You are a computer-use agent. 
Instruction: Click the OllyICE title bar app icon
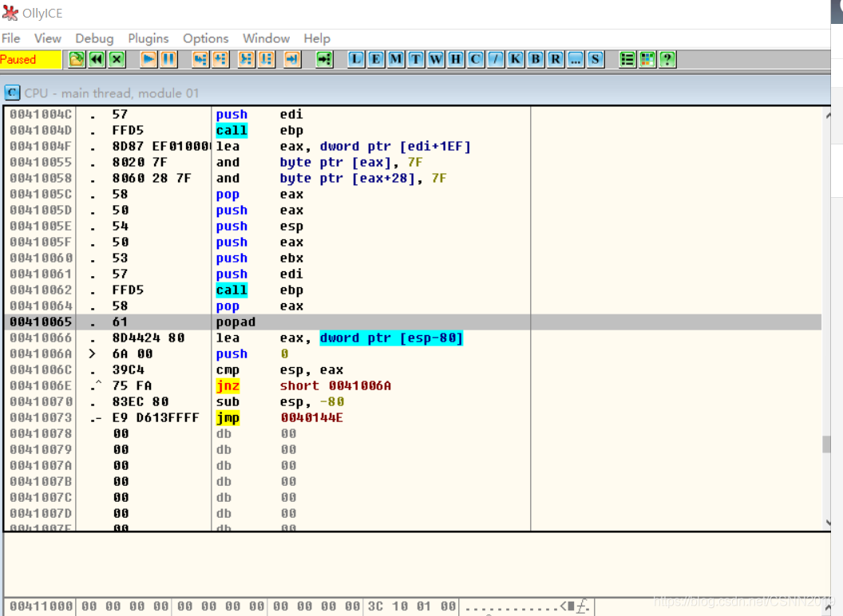click(10, 13)
